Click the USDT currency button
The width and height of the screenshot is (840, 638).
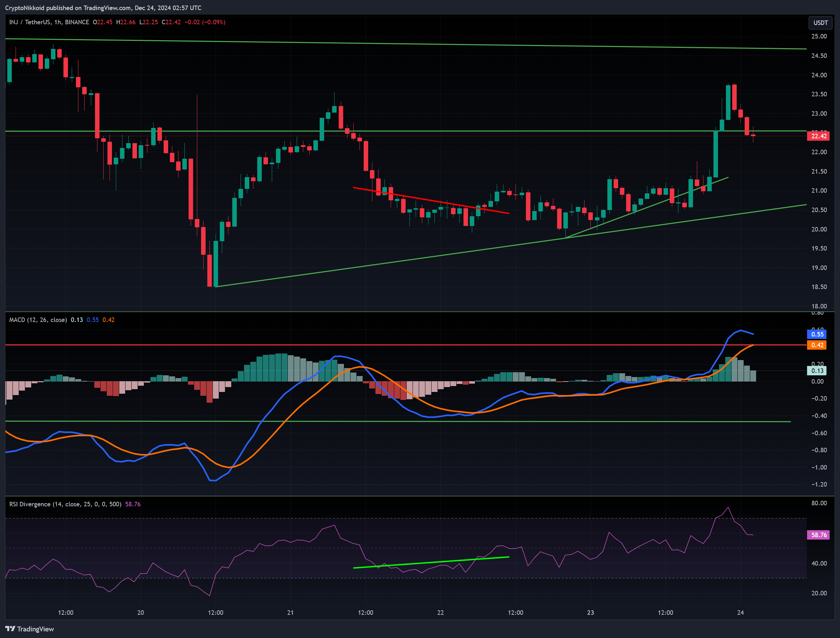click(x=820, y=23)
